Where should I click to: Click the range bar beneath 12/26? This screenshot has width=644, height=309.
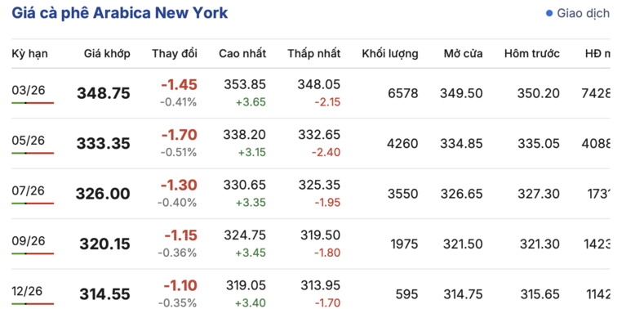pyautogui.click(x=33, y=303)
